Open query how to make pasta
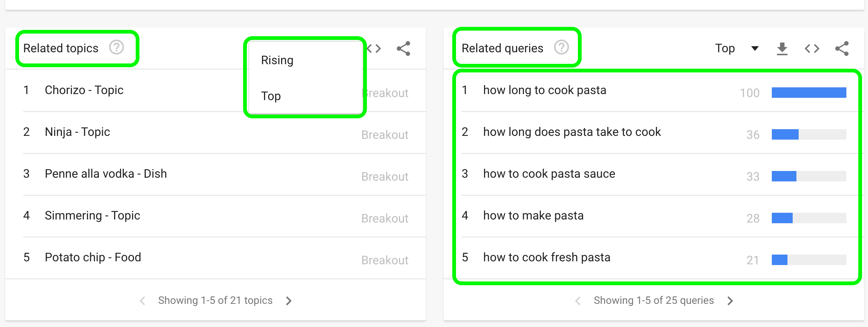This screenshot has height=327, width=868. pyautogui.click(x=533, y=215)
